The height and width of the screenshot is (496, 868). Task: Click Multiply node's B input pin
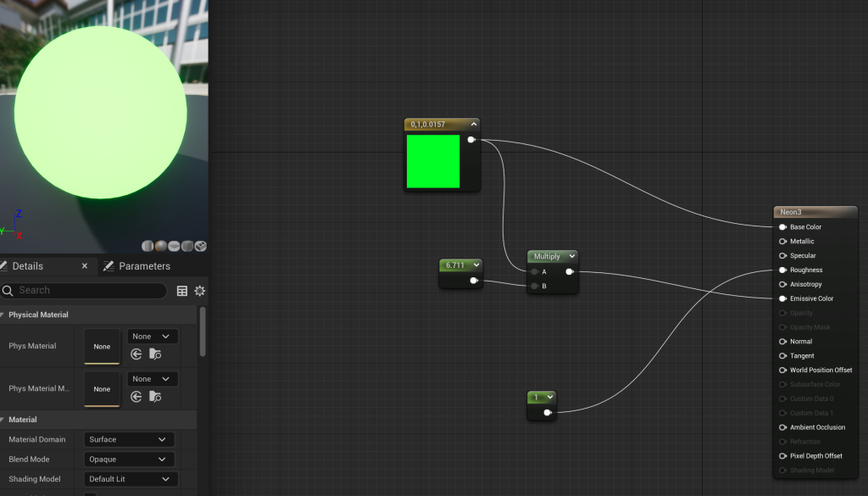tap(535, 287)
